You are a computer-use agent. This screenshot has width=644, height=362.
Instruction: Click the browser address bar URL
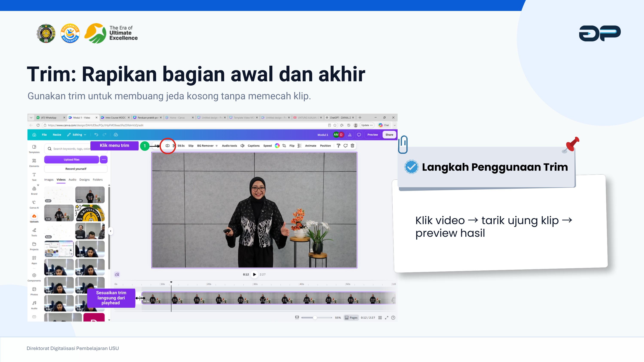(x=95, y=125)
